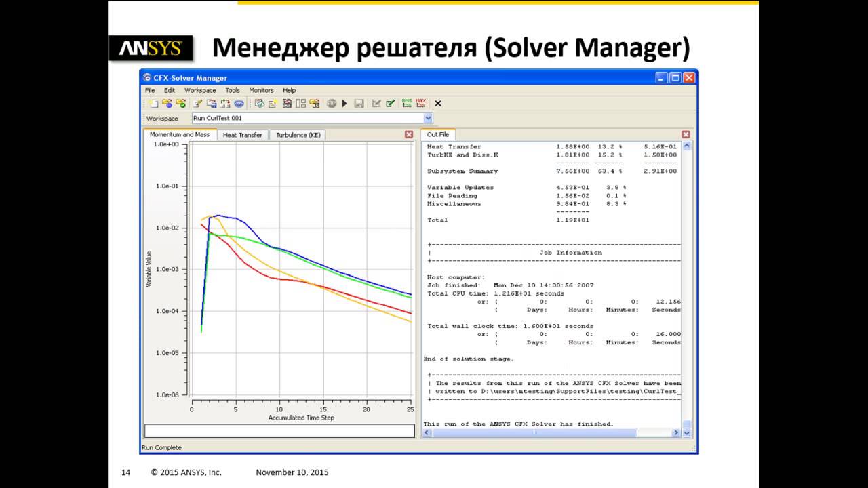The width and height of the screenshot is (868, 488).
Task: Click the 'End of solution stage.' line
Action: pyautogui.click(x=469, y=359)
